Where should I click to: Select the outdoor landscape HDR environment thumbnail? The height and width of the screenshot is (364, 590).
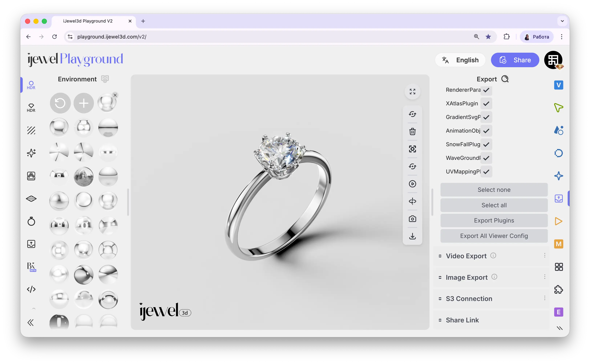tap(84, 177)
